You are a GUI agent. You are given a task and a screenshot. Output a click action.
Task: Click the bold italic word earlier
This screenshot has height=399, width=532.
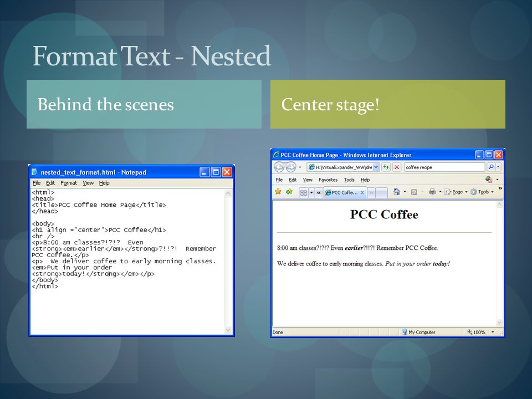(354, 248)
